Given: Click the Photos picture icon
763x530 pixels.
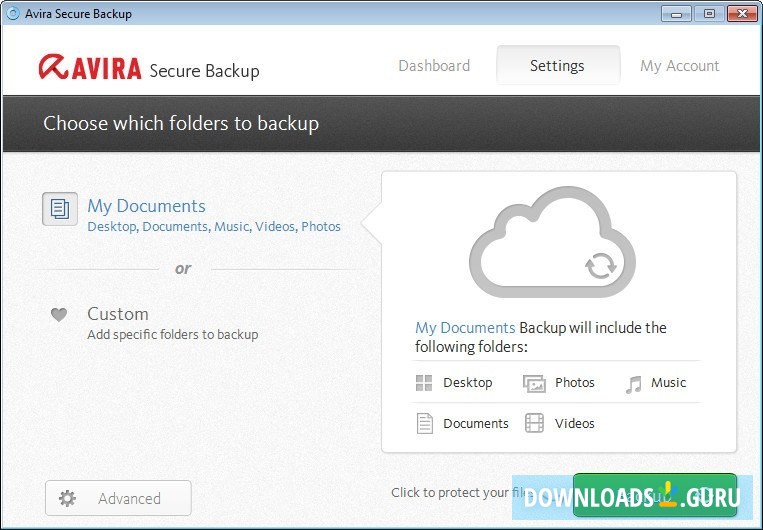Looking at the screenshot, I should [x=534, y=384].
